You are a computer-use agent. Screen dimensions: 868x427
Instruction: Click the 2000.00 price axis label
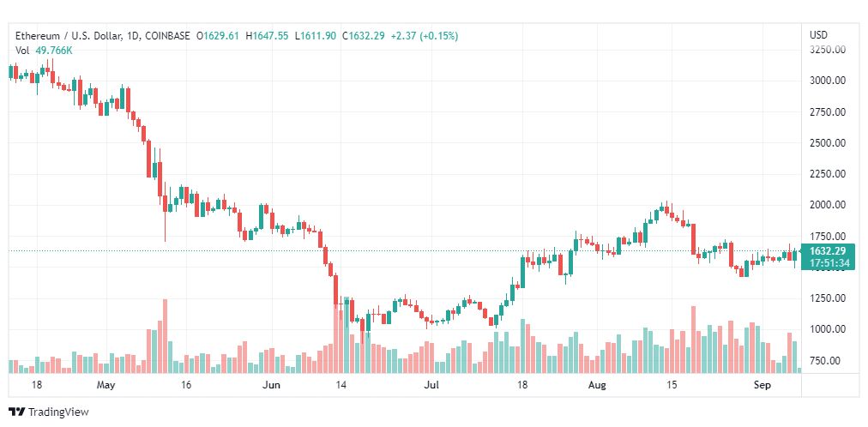point(829,205)
